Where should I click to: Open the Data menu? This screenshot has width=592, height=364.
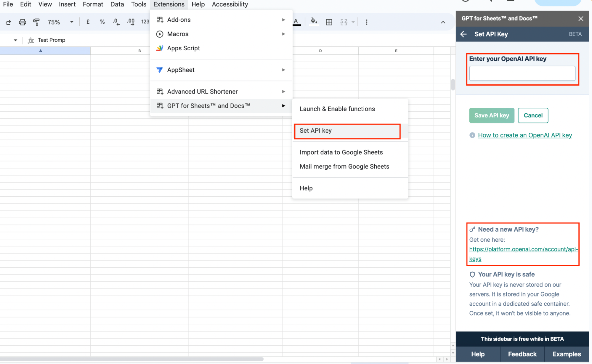pos(117,4)
